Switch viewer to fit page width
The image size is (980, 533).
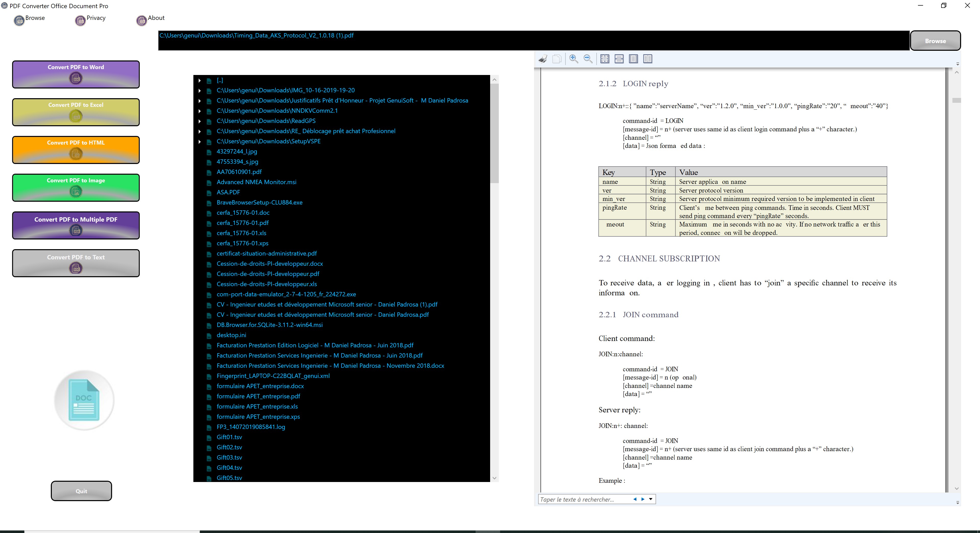pos(619,59)
